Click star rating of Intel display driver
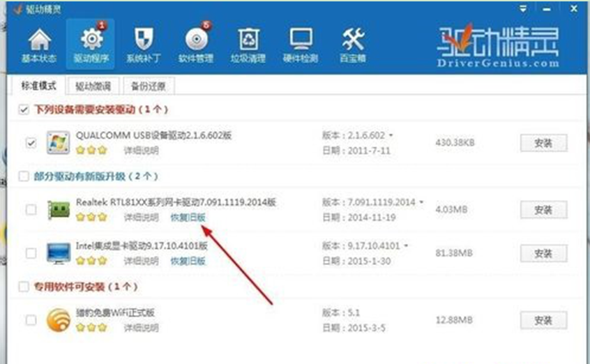The image size is (590, 364). 91,261
